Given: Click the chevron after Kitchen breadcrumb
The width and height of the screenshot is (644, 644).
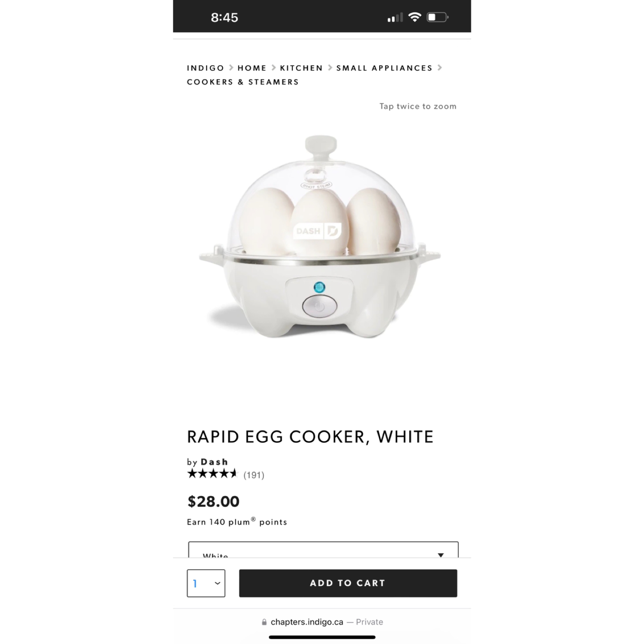Looking at the screenshot, I should pyautogui.click(x=330, y=68).
